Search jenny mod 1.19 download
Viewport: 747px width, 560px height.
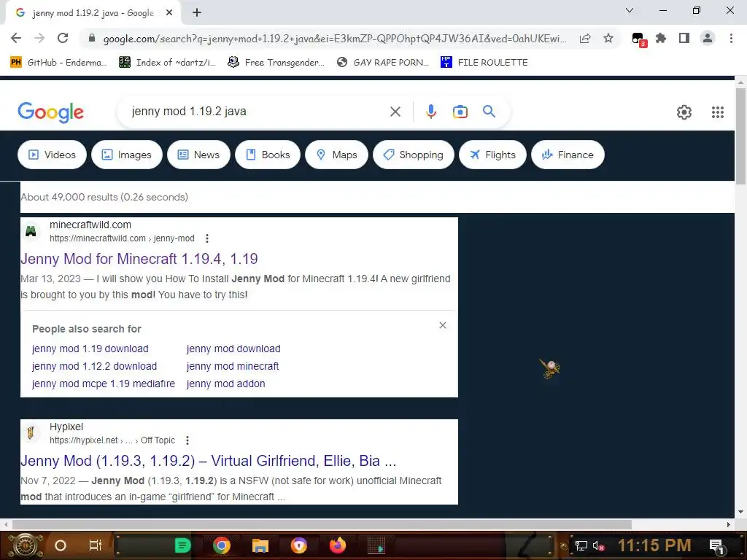[x=90, y=349]
